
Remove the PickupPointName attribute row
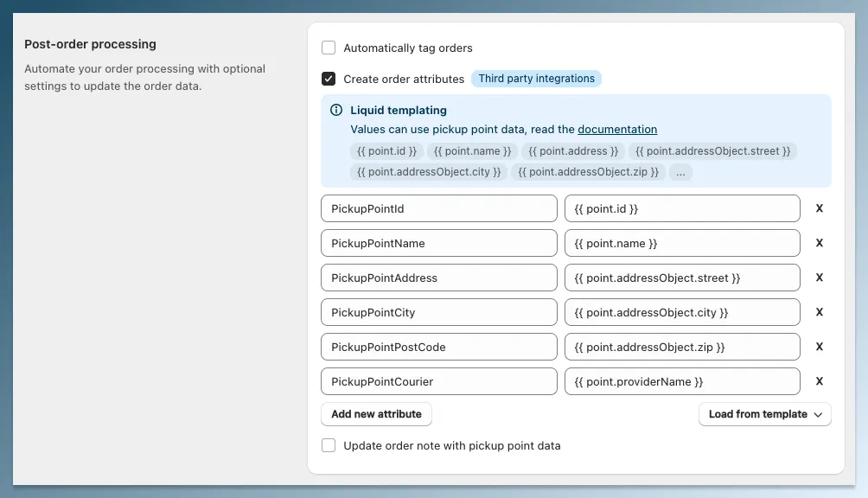click(x=820, y=243)
